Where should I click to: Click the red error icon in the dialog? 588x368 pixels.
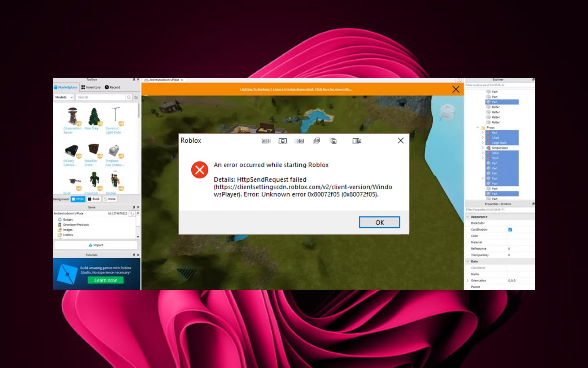200,170
